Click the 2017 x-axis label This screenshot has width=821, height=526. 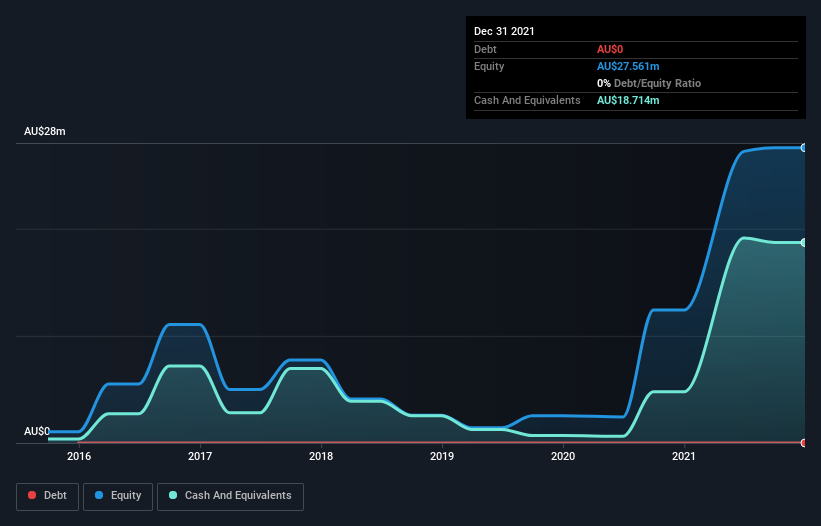200,456
